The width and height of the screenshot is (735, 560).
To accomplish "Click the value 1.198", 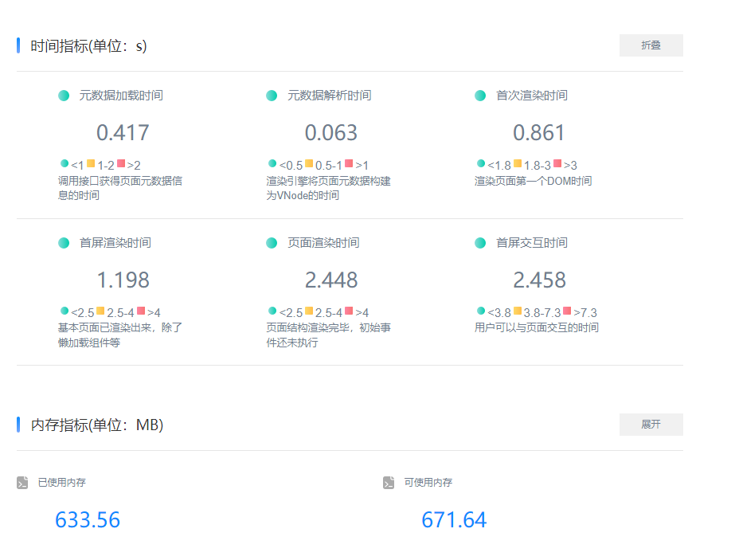I will [x=123, y=280].
